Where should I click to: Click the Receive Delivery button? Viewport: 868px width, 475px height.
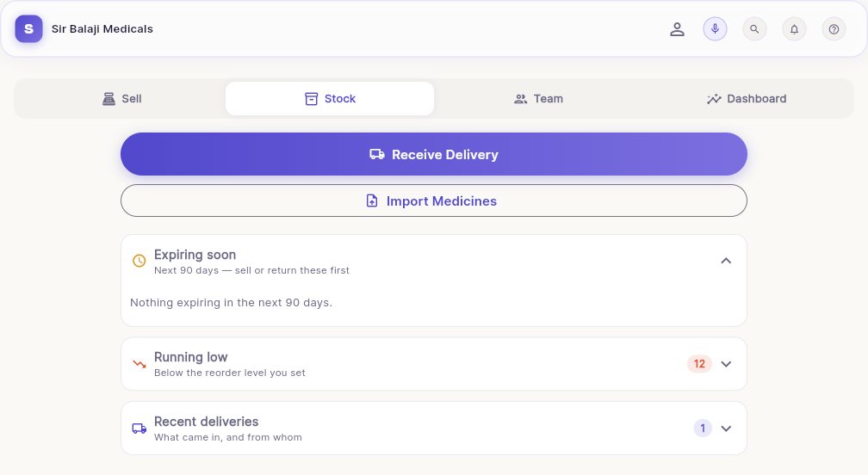point(434,154)
